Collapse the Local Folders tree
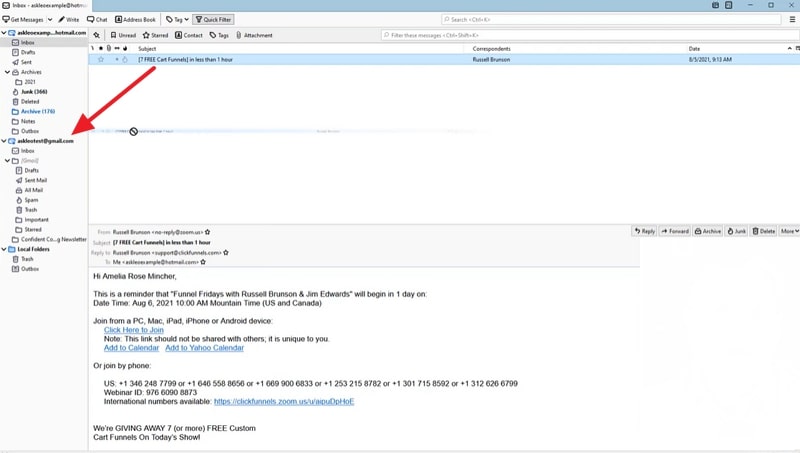This screenshot has height=453, width=800. [4, 249]
